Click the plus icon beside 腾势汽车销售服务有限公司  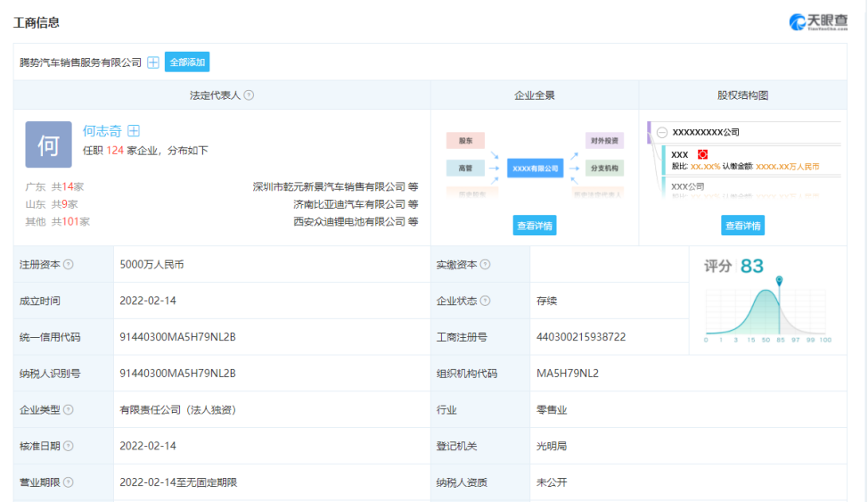tap(153, 62)
